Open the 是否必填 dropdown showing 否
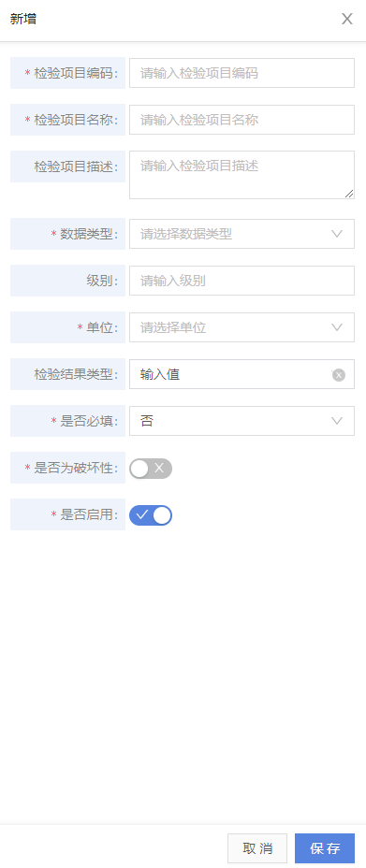Screen dimensions: 366x868 coord(242,421)
